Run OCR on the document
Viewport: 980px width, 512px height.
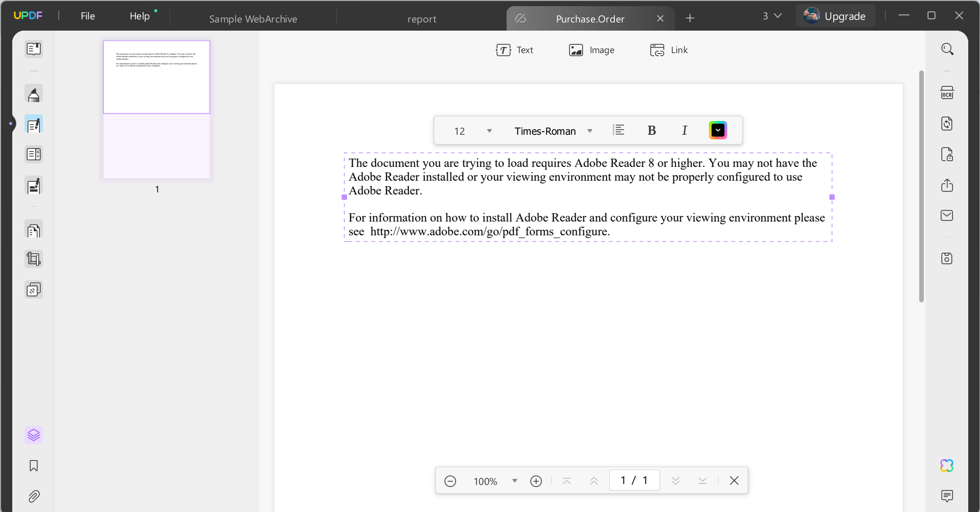pyautogui.click(x=947, y=92)
